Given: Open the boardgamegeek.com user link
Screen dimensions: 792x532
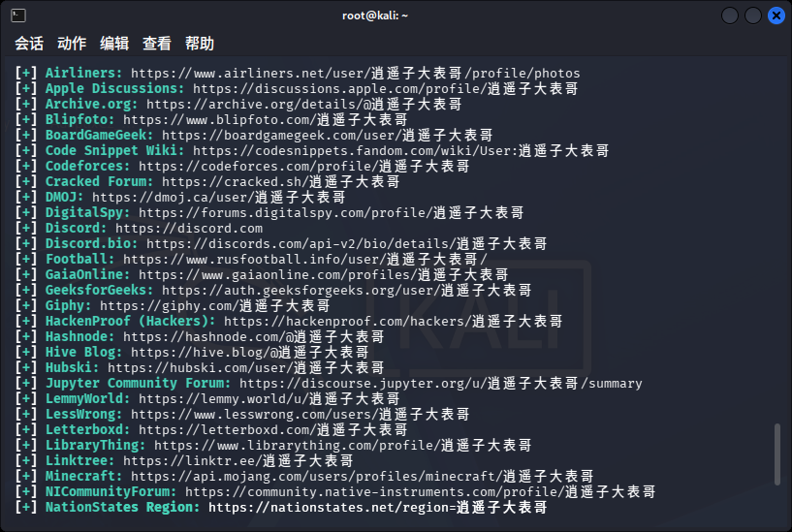Looking at the screenshot, I should 328,136.
